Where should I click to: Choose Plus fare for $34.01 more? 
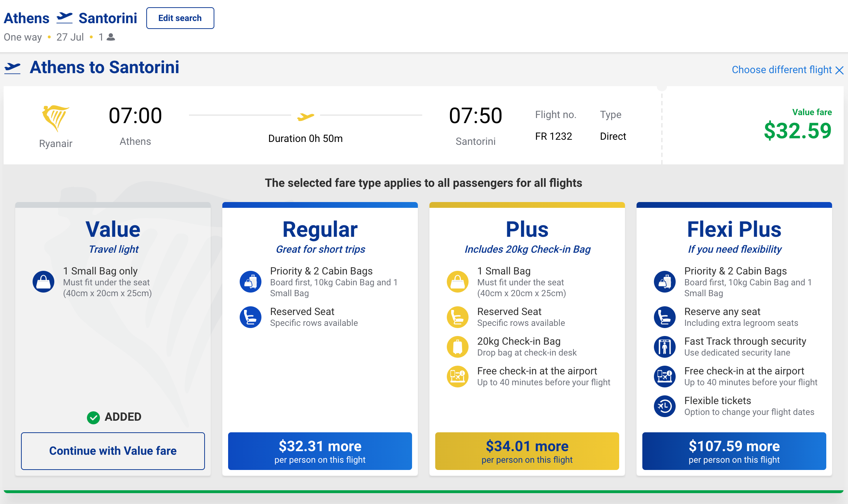[x=527, y=451]
